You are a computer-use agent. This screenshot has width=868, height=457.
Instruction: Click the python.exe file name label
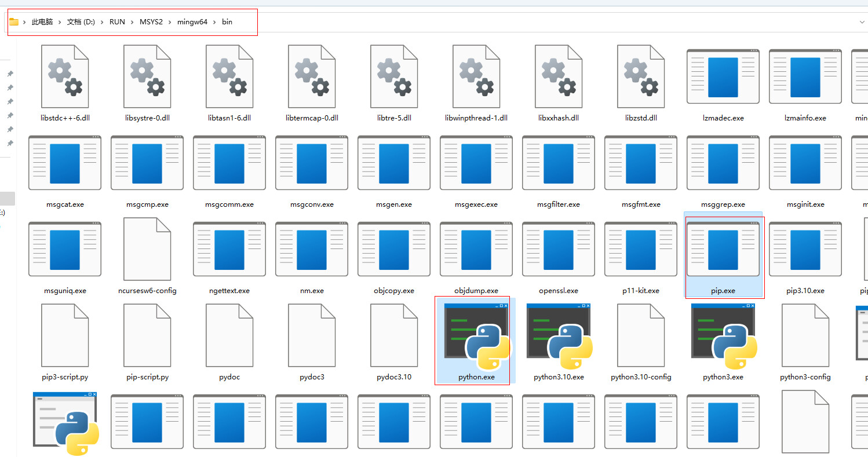tap(476, 377)
